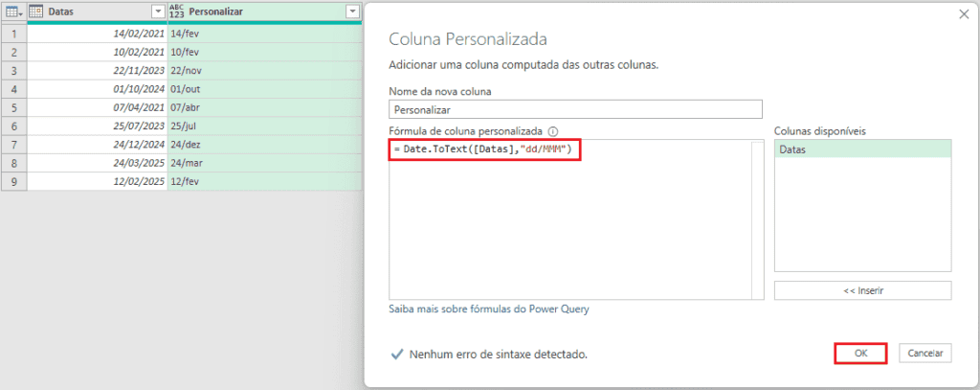The width and height of the screenshot is (980, 390).
Task: Click the formula editor vertical scrollbar
Action: 758,219
